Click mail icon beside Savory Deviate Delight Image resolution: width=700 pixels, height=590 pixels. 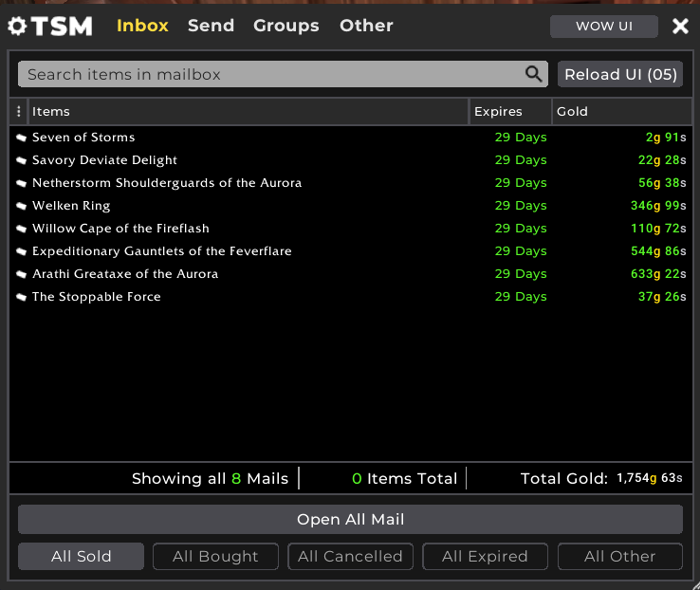pyautogui.click(x=21, y=160)
